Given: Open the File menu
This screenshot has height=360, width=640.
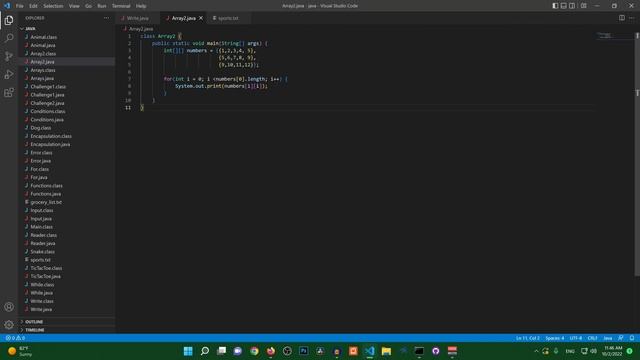Looking at the screenshot, I should (20, 6).
